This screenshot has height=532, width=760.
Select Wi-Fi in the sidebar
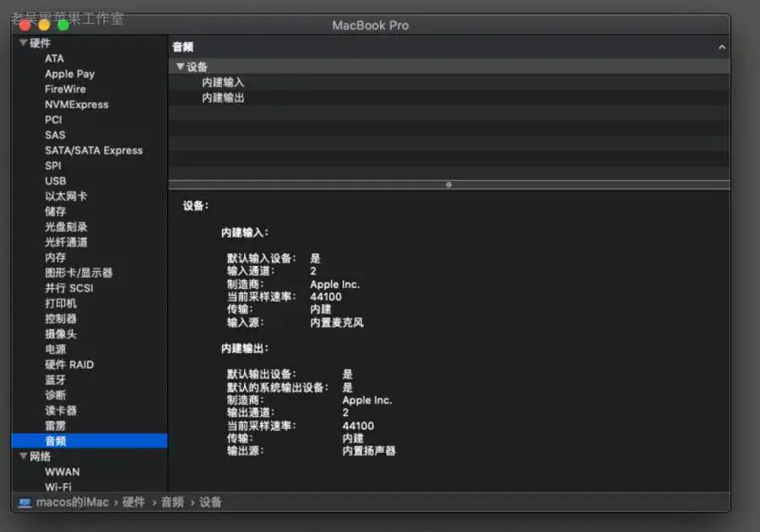[57, 486]
